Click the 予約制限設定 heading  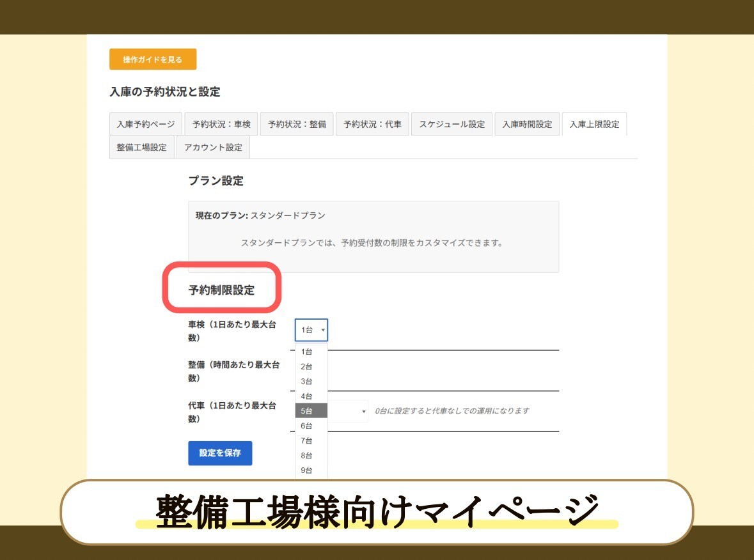point(222,290)
